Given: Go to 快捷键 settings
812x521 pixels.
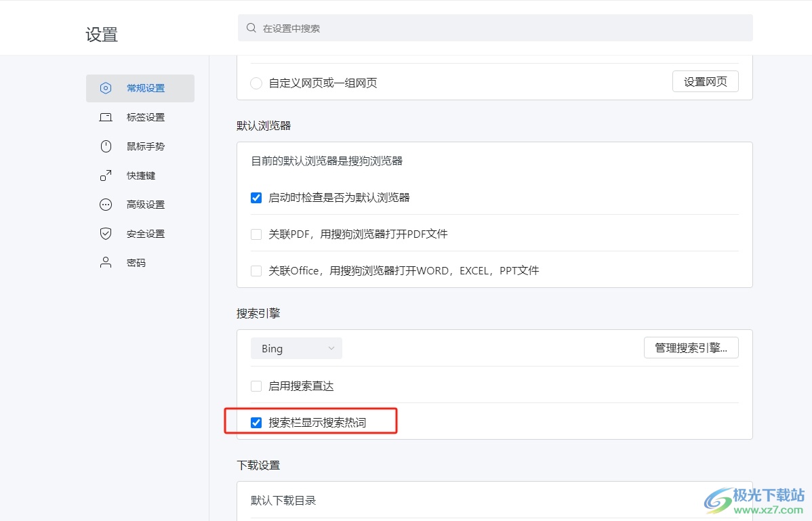Looking at the screenshot, I should 140,175.
